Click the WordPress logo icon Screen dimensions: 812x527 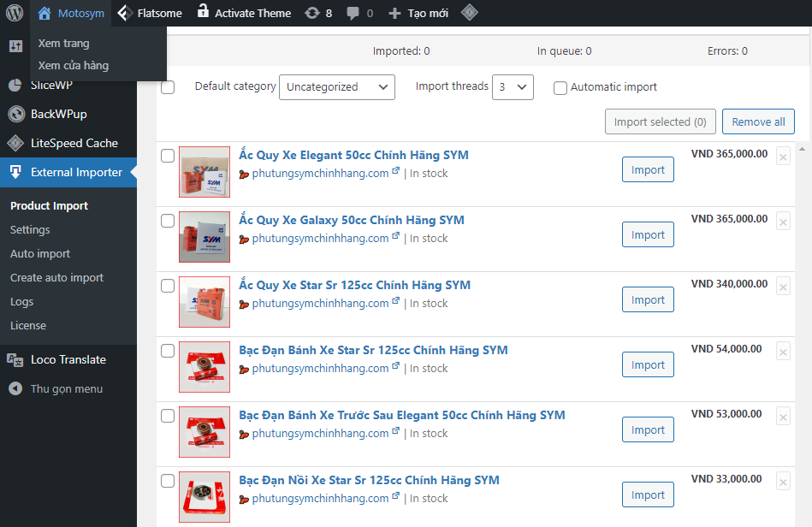(x=15, y=13)
